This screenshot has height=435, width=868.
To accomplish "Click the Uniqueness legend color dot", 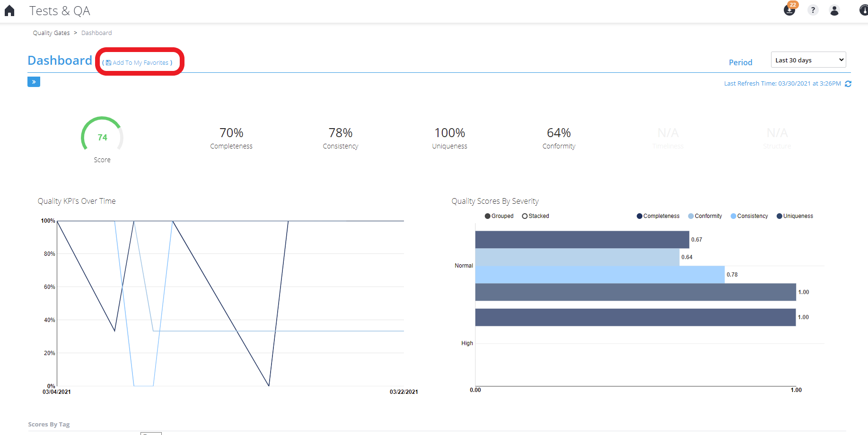I will pyautogui.click(x=780, y=216).
